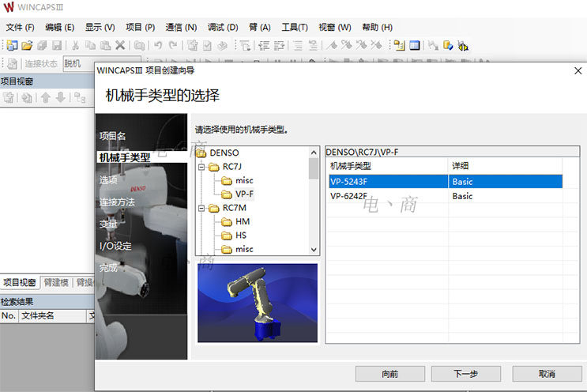Click the Cut scissors icon
587x392 pixels.
click(x=75, y=46)
